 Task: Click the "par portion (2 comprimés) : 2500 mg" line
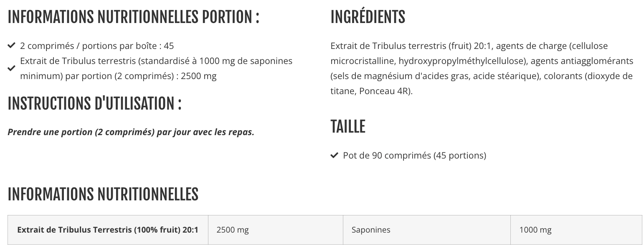[118, 77]
